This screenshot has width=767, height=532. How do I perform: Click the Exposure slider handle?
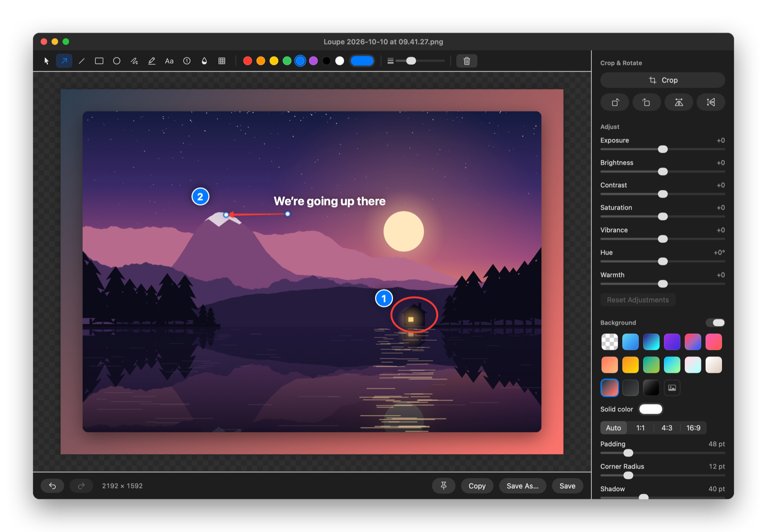tap(663, 149)
